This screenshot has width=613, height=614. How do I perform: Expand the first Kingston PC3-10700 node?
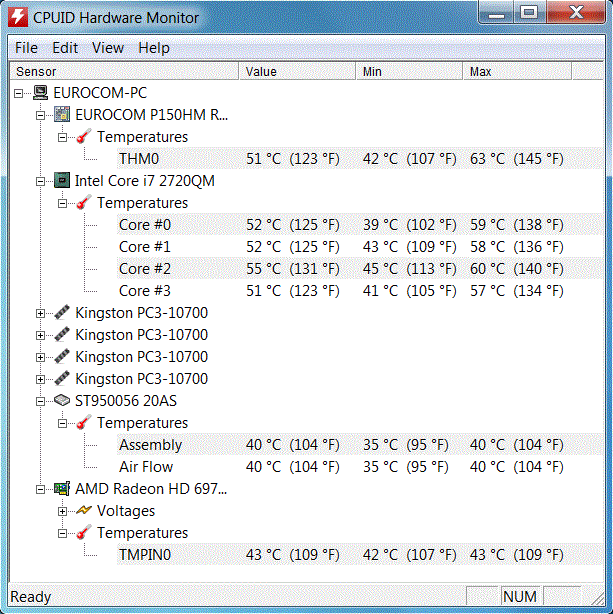pos(40,313)
